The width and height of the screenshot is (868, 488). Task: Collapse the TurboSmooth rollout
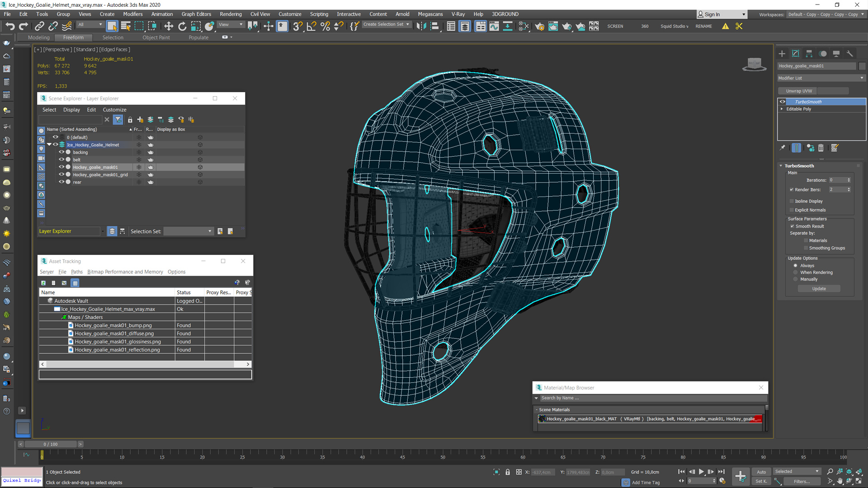coord(781,166)
